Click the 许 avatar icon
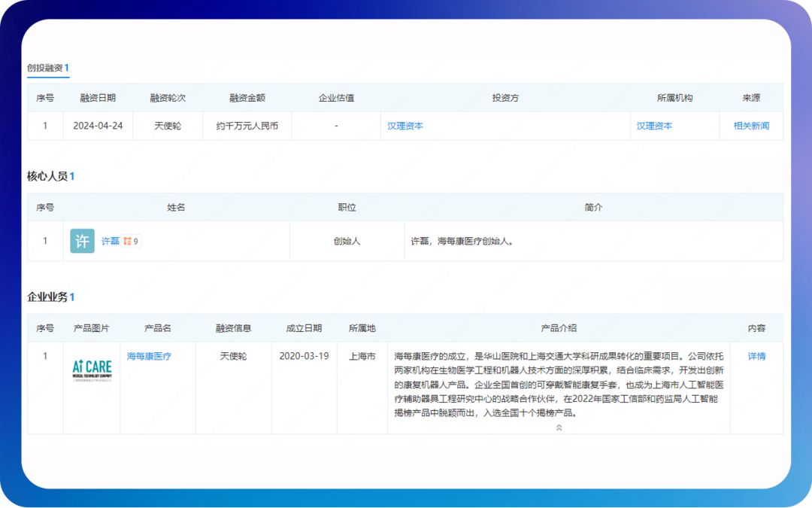The image size is (812, 508). (x=83, y=241)
